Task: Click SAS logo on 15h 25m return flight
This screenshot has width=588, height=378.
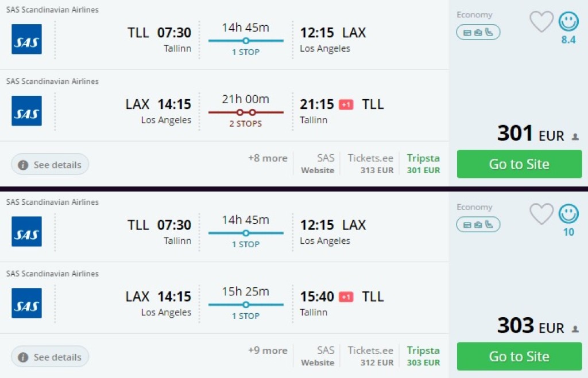Action: pos(26,303)
